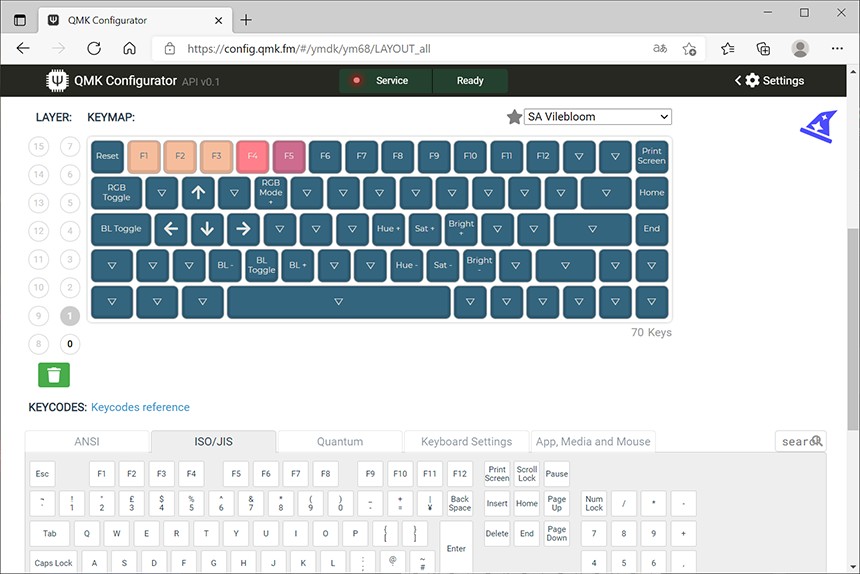Switch to the ISO/JIS keycodes tab
Viewport: 860px width, 574px height.
tap(213, 441)
